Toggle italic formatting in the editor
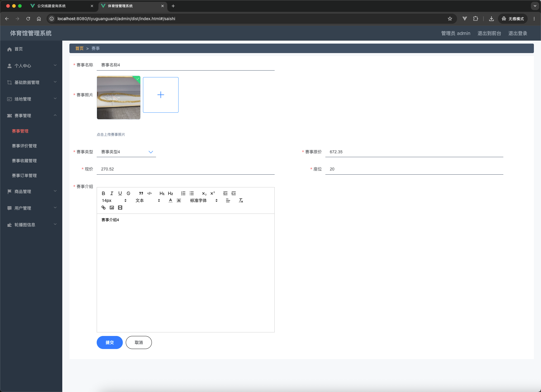This screenshot has height=392, width=541. tap(112, 193)
